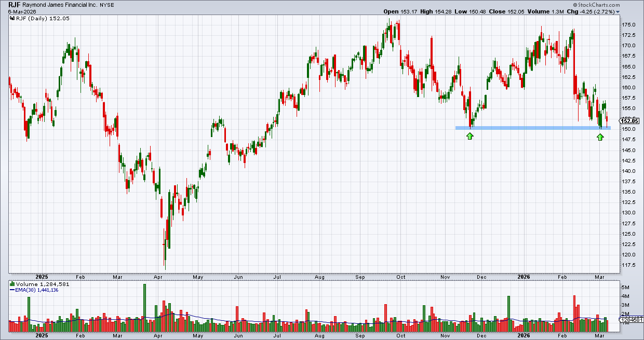Viewport: 644px width, 340px height.
Task: Click the 6-Mar-2026 chart date
Action: click(x=23, y=11)
